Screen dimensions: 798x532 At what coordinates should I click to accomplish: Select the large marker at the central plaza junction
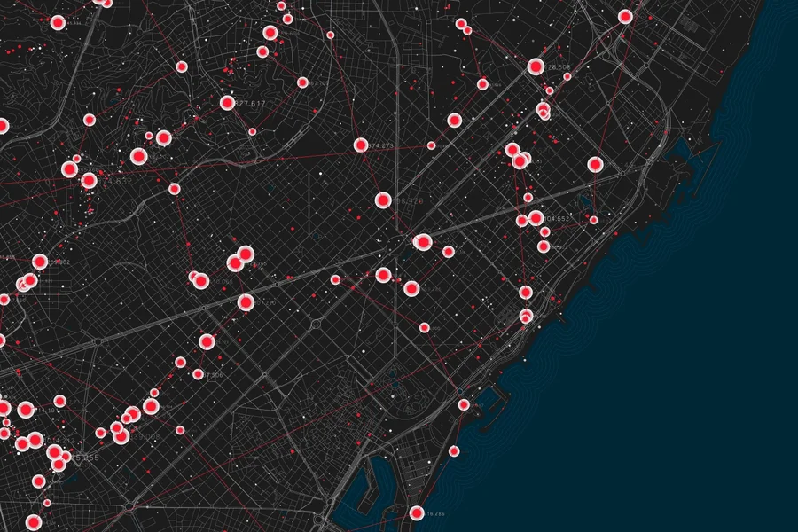(423, 241)
